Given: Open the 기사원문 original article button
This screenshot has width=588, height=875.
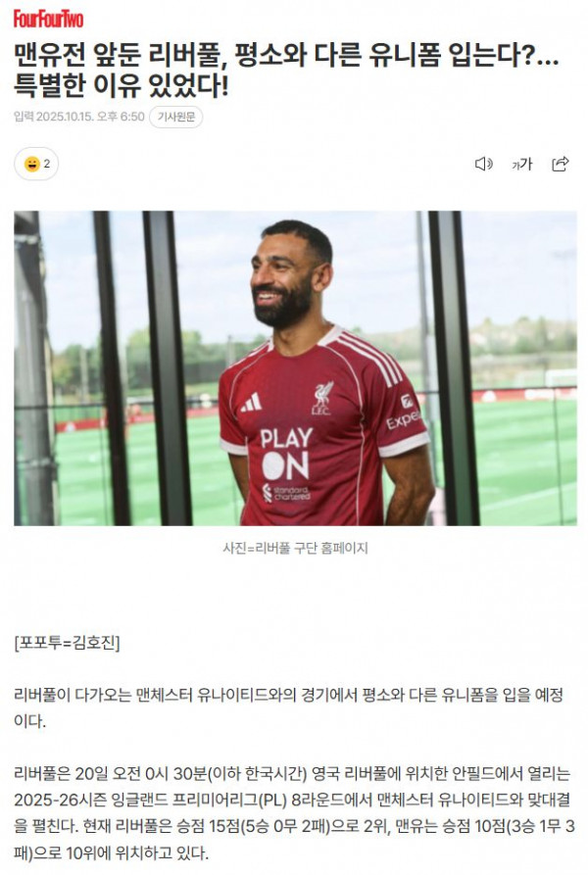Looking at the screenshot, I should (x=175, y=117).
